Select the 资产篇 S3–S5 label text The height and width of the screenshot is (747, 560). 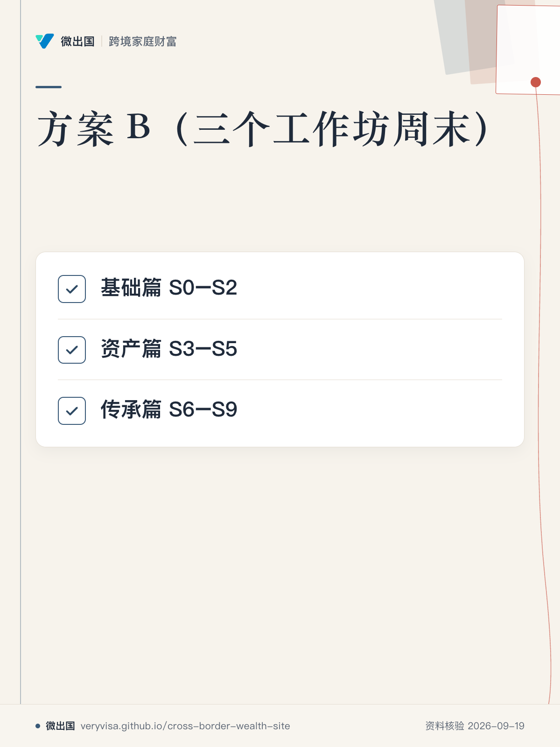pos(169,349)
